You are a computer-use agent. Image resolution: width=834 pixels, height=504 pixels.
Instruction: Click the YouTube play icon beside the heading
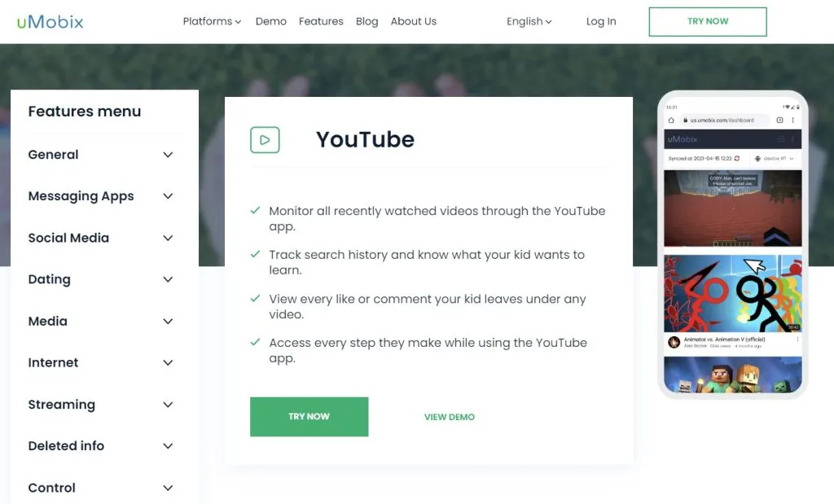tap(264, 140)
